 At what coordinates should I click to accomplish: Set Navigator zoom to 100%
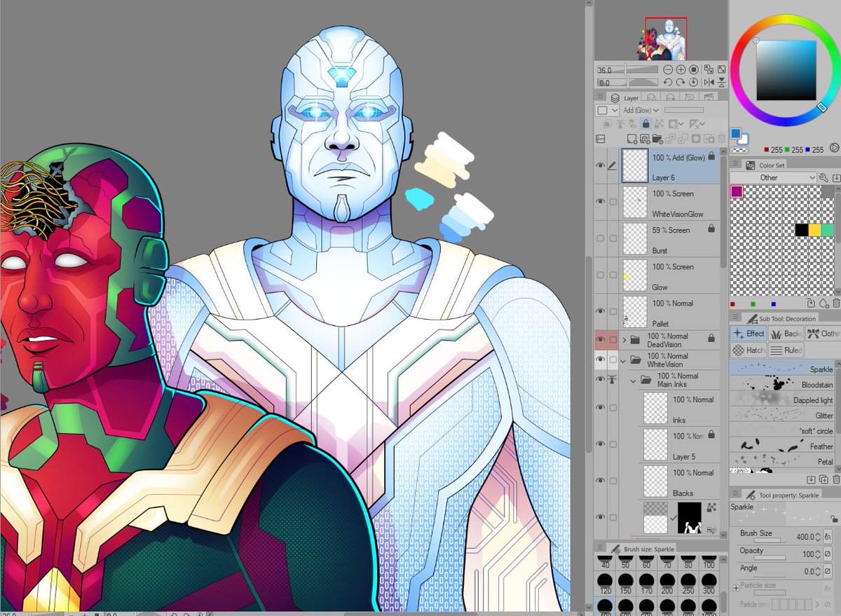(694, 69)
